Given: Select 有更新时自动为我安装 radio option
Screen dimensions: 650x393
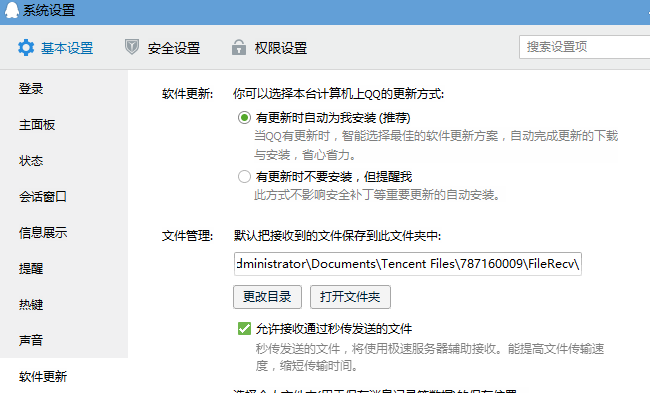Looking at the screenshot, I should point(244,118).
